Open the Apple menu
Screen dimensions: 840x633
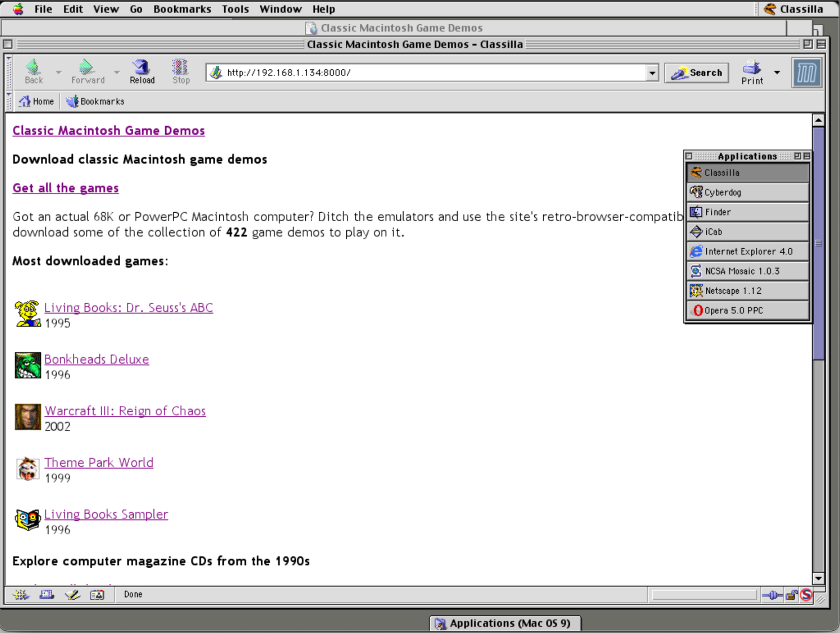coord(18,9)
